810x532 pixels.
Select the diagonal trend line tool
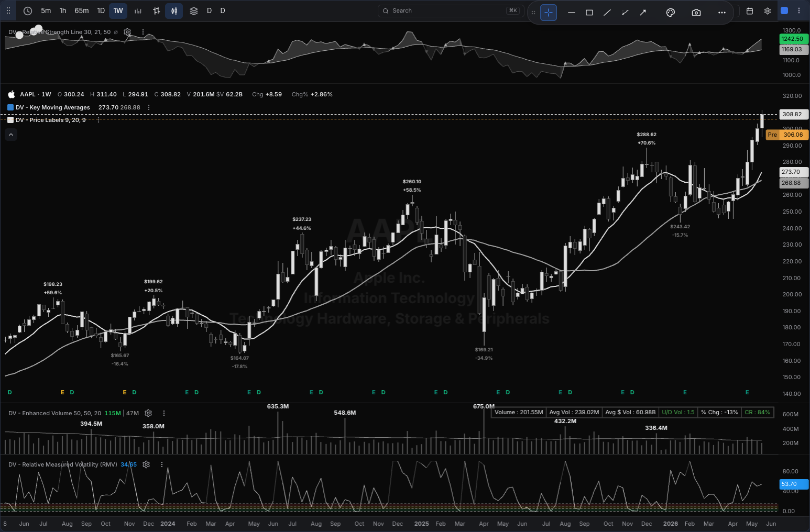coord(607,13)
